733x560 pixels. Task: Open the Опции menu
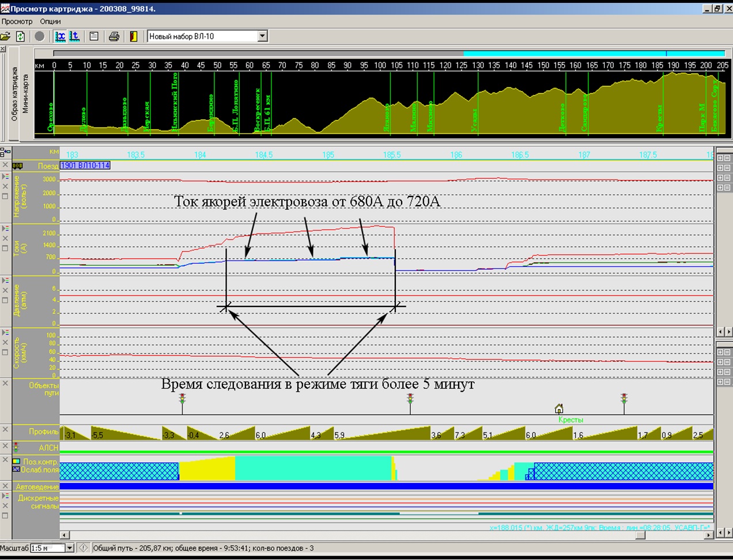point(50,21)
